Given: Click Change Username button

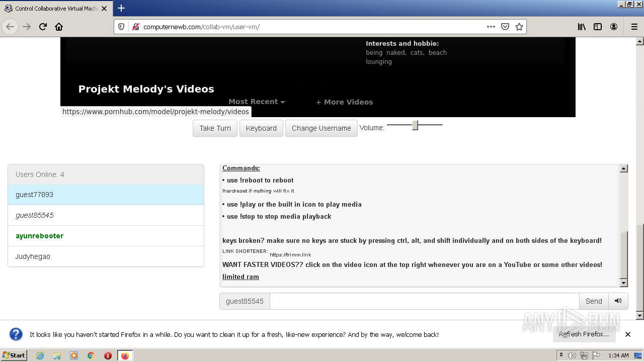Looking at the screenshot, I should [321, 128].
